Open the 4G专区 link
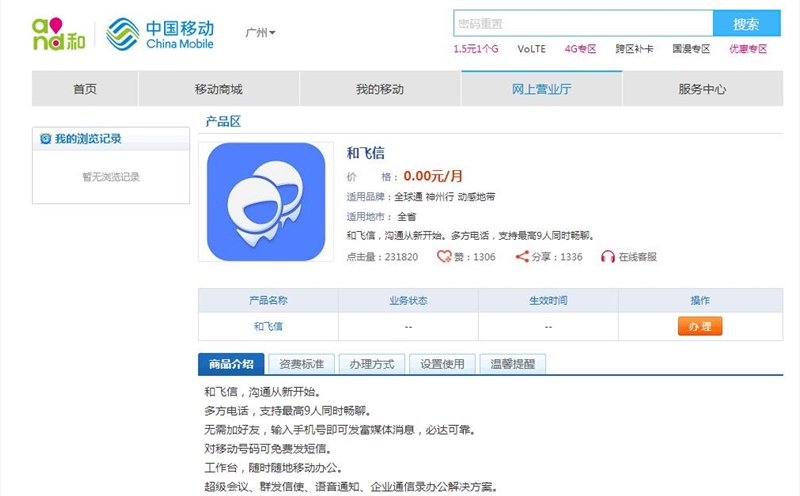 click(x=580, y=49)
